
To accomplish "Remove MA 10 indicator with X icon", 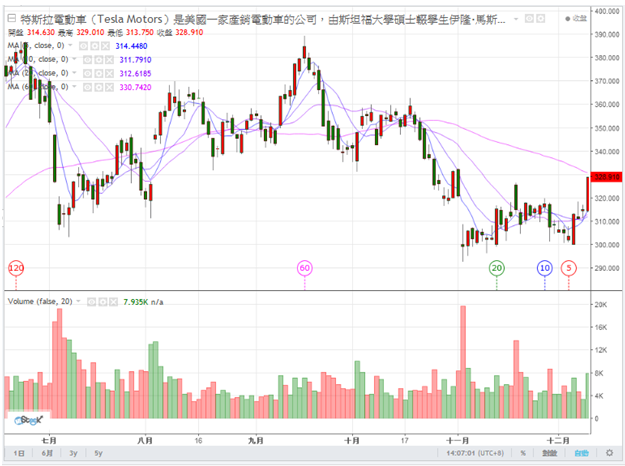I will [109, 60].
